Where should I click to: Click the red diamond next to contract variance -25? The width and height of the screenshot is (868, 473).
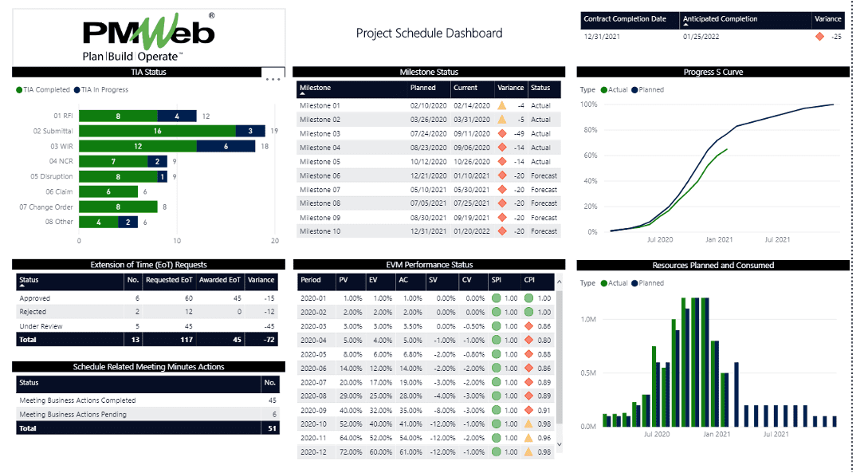point(819,37)
